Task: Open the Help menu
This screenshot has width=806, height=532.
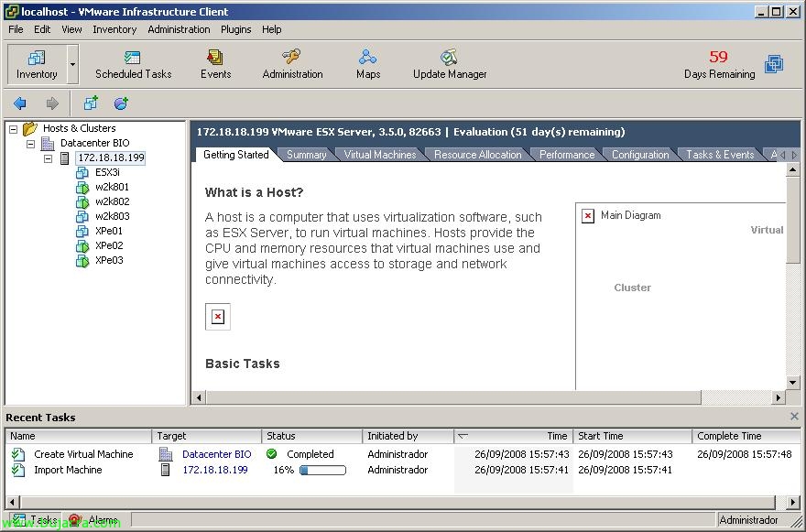Action: click(x=271, y=29)
